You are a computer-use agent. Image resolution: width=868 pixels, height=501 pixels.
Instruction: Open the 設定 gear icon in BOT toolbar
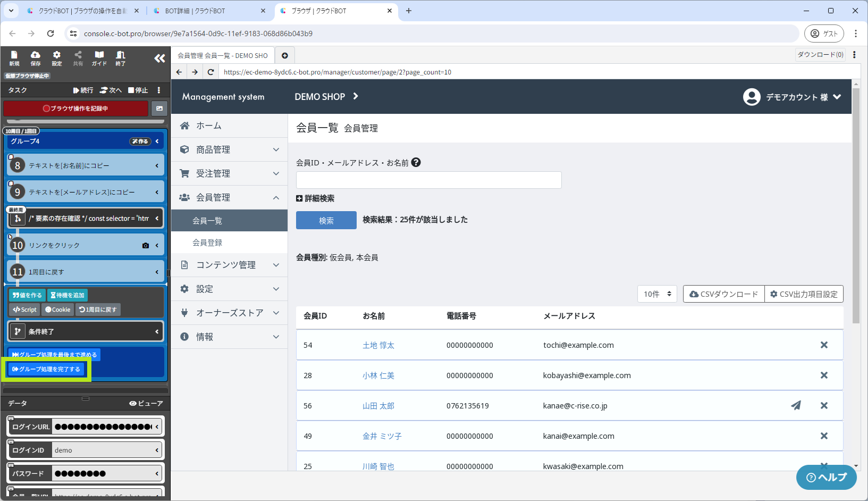coord(56,58)
